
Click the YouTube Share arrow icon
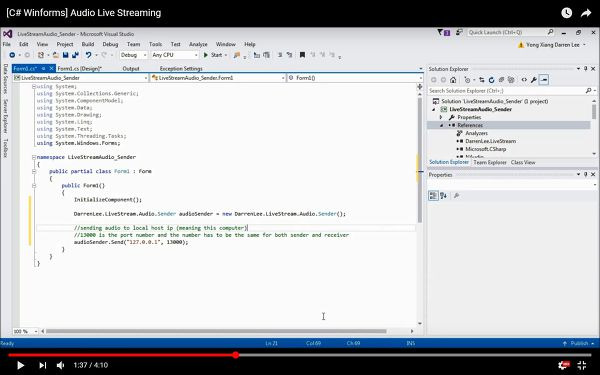pyautogui.click(x=586, y=13)
